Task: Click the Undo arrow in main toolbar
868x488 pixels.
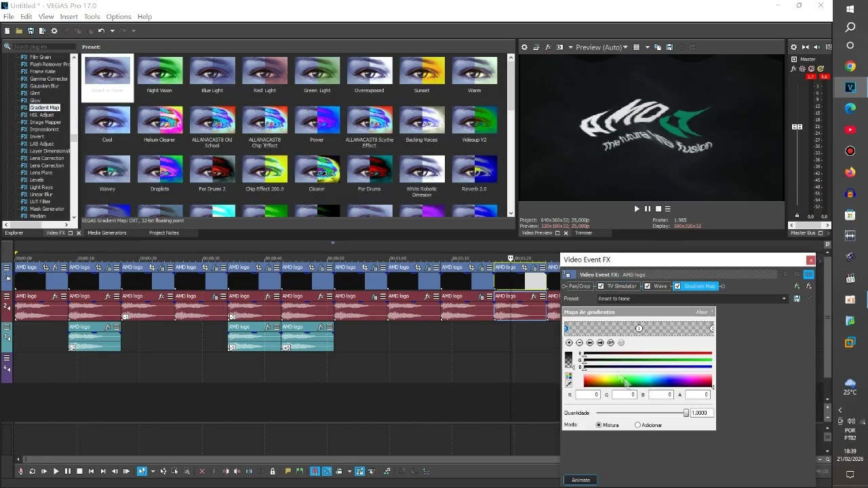Action: click(101, 30)
